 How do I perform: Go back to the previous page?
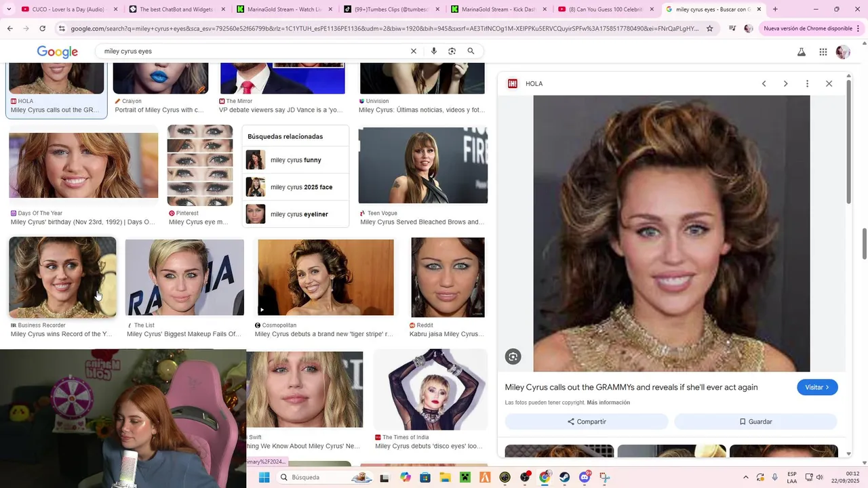(x=9, y=28)
